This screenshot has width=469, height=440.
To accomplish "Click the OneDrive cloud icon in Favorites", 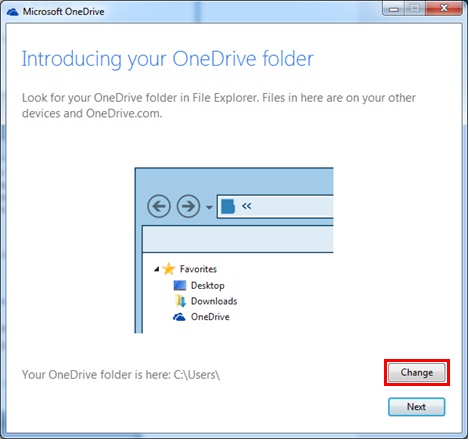I will coord(179,317).
